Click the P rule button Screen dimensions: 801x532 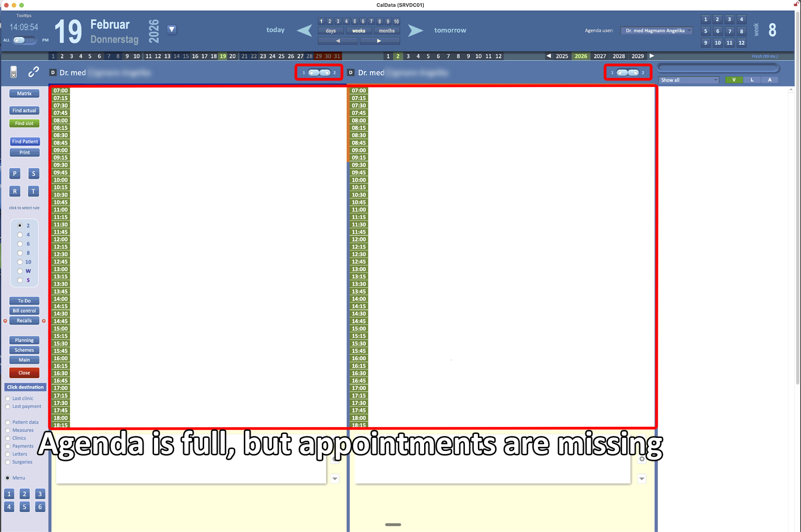pos(15,174)
